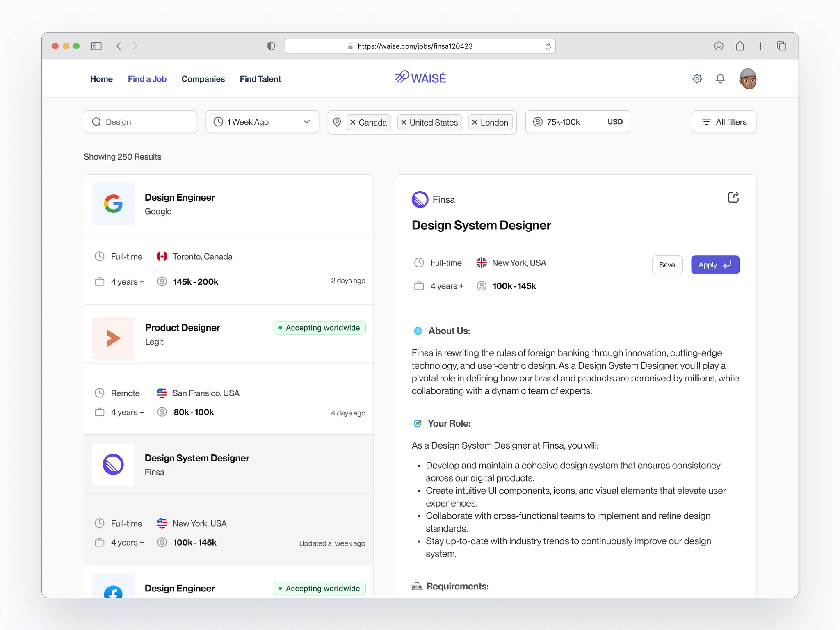Click the location pin icon
Viewport: 840px width, 630px height.
point(337,122)
